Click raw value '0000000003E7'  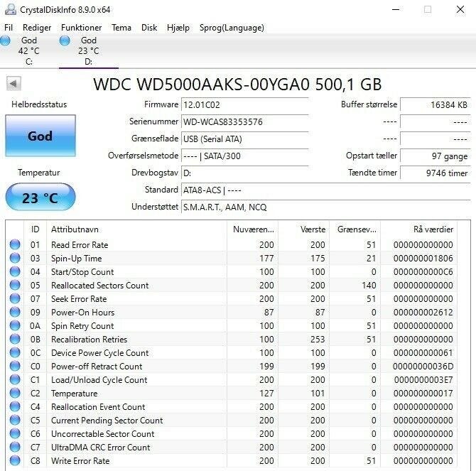[x=423, y=380]
